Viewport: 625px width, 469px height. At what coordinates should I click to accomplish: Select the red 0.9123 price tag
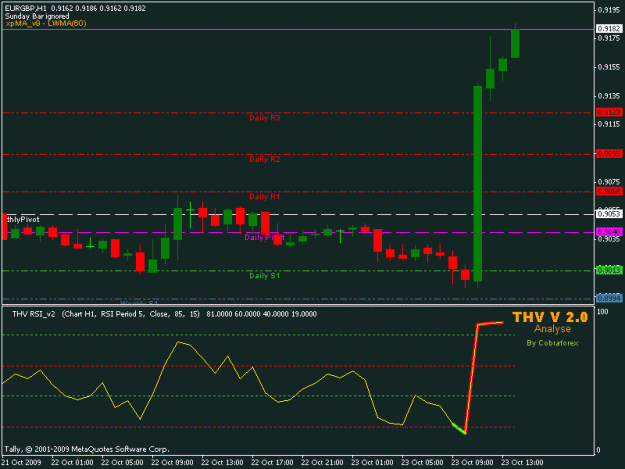[609, 112]
